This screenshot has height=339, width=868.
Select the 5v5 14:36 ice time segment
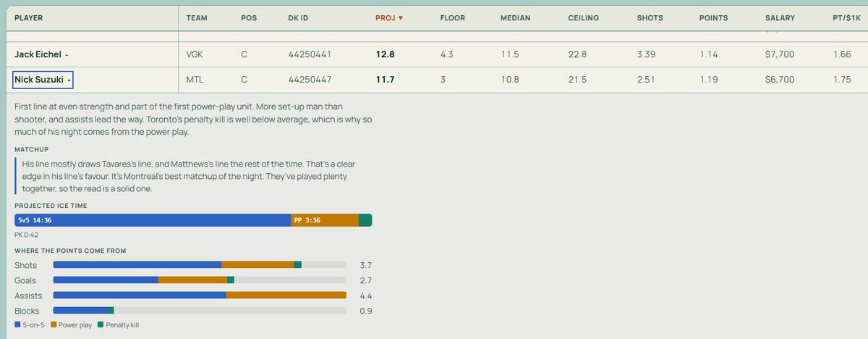152,220
